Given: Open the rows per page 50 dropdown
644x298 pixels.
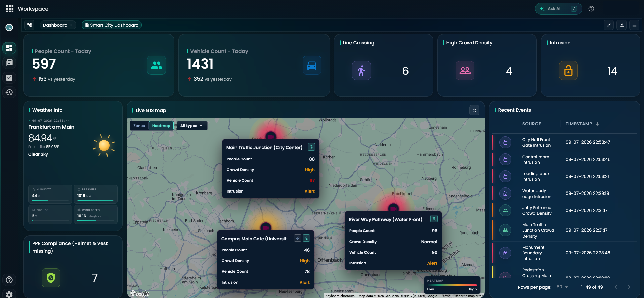Looking at the screenshot, I should (562, 287).
